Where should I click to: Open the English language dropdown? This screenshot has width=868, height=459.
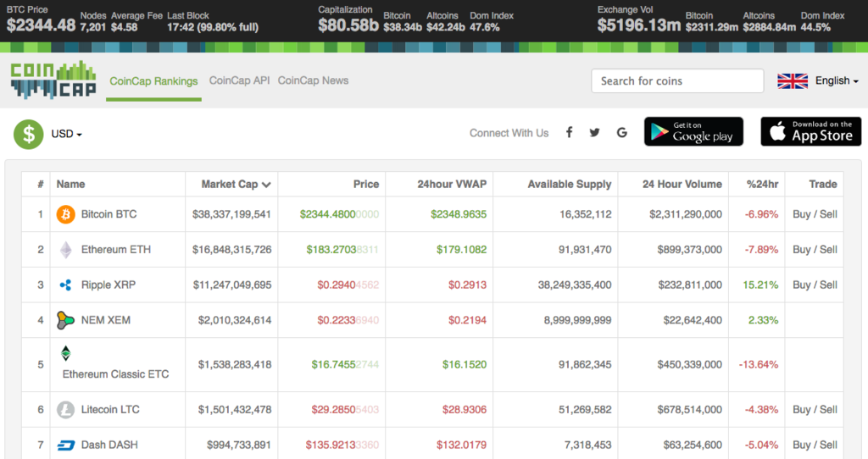point(837,80)
